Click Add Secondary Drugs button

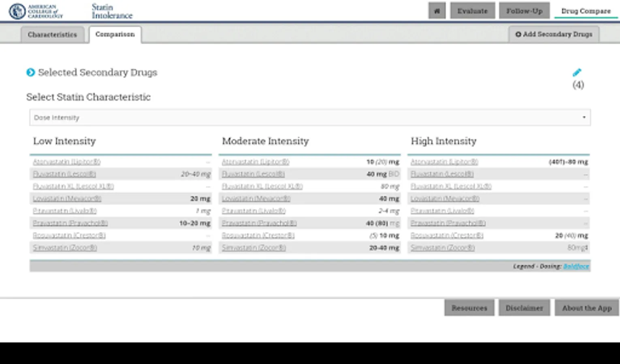click(x=554, y=34)
